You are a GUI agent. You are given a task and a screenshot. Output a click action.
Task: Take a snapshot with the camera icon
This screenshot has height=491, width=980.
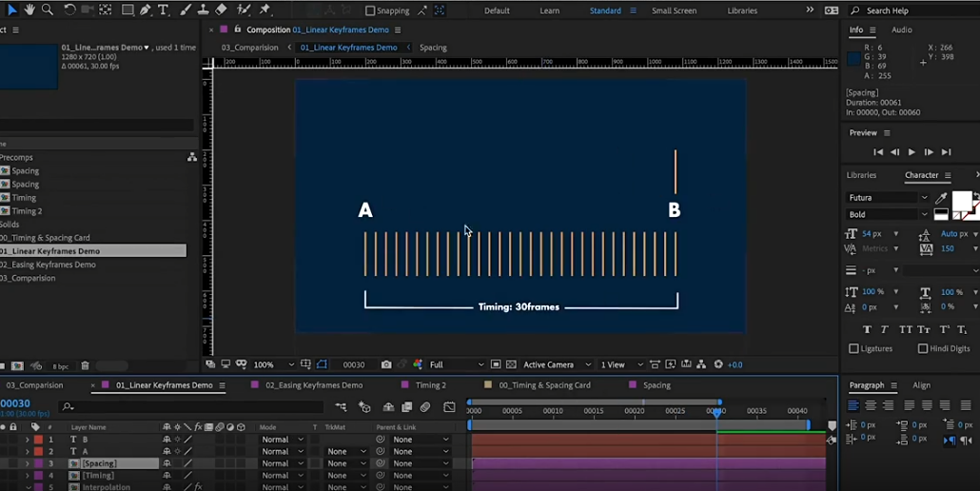[x=385, y=364]
